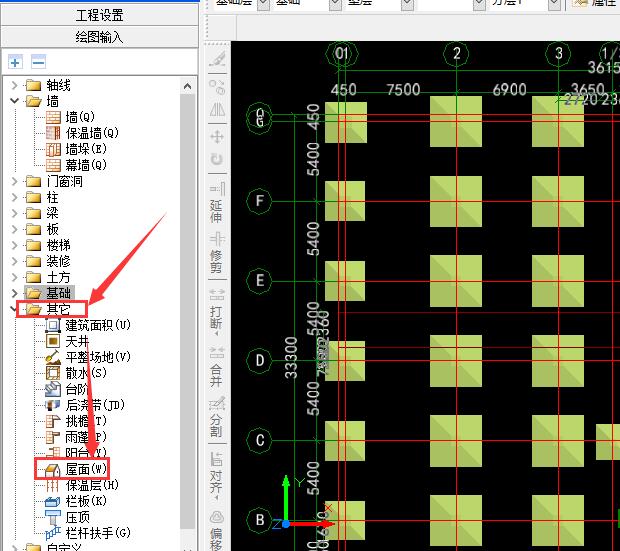Select 天井 in the component tree
Viewport: 620px width, 551px height.
pyautogui.click(x=67, y=341)
